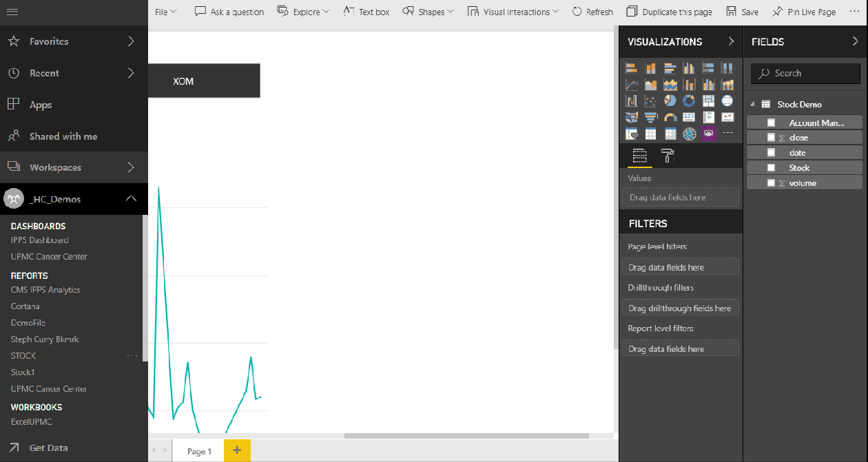The image size is (868, 462).
Task: Choose the gauge visualization
Action: point(670,117)
